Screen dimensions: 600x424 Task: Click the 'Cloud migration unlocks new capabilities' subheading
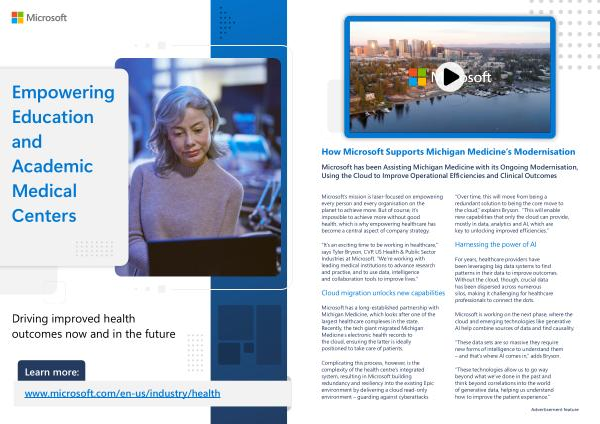[x=383, y=293]
